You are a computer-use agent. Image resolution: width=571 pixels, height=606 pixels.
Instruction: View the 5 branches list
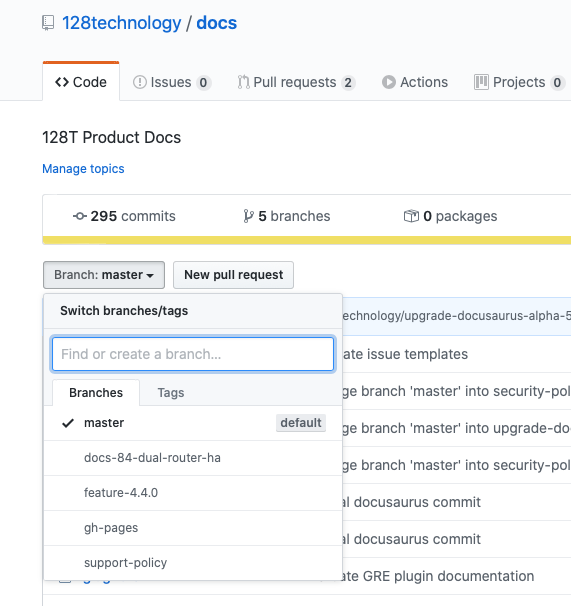287,216
